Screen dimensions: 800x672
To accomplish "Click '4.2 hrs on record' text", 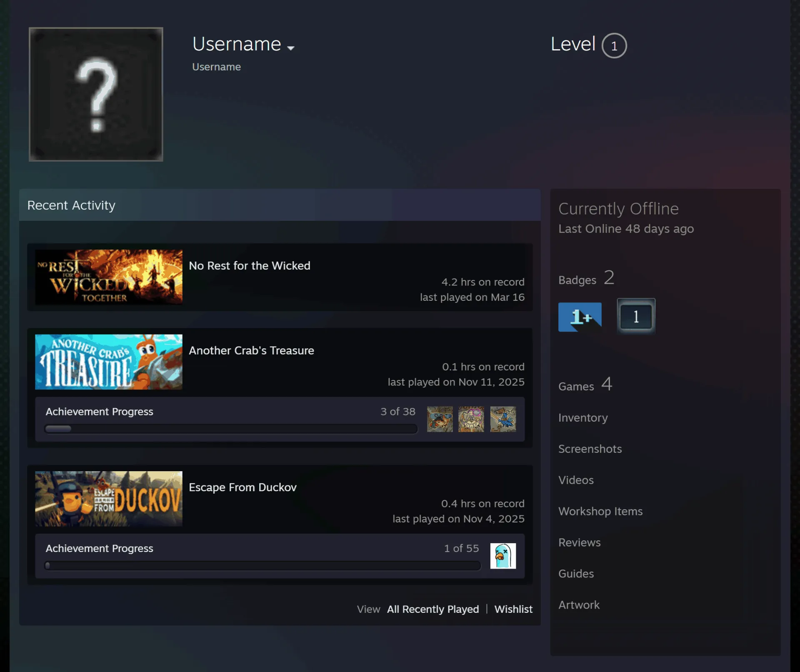I will pos(483,282).
